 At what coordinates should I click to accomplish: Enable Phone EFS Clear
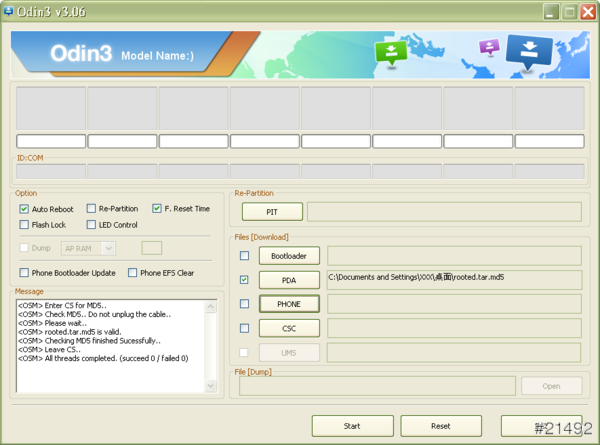tap(133, 273)
